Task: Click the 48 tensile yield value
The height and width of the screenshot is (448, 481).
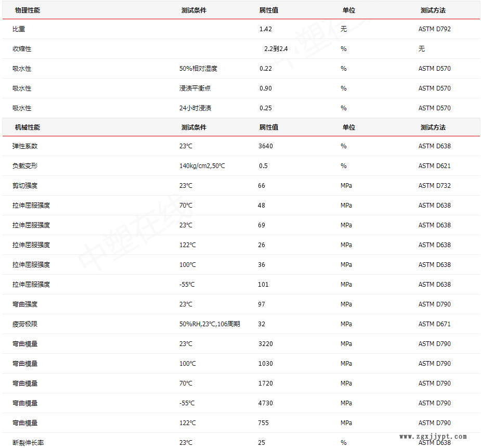Action: pyautogui.click(x=262, y=206)
